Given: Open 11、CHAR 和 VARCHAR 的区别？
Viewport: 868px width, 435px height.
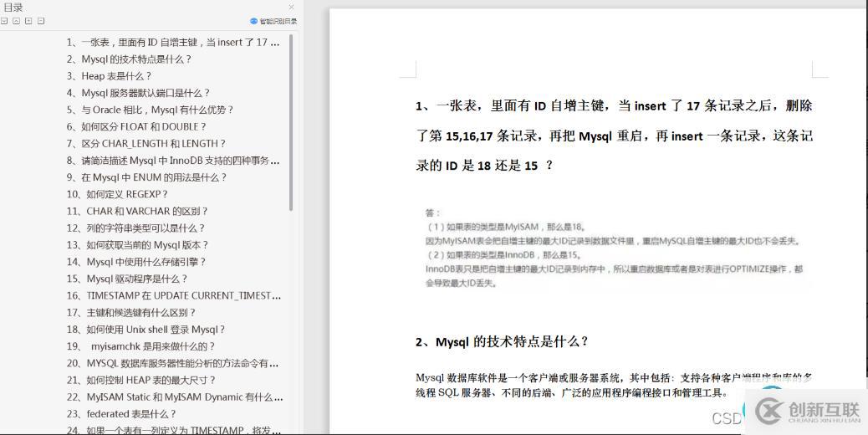Looking at the screenshot, I should pos(137,211).
